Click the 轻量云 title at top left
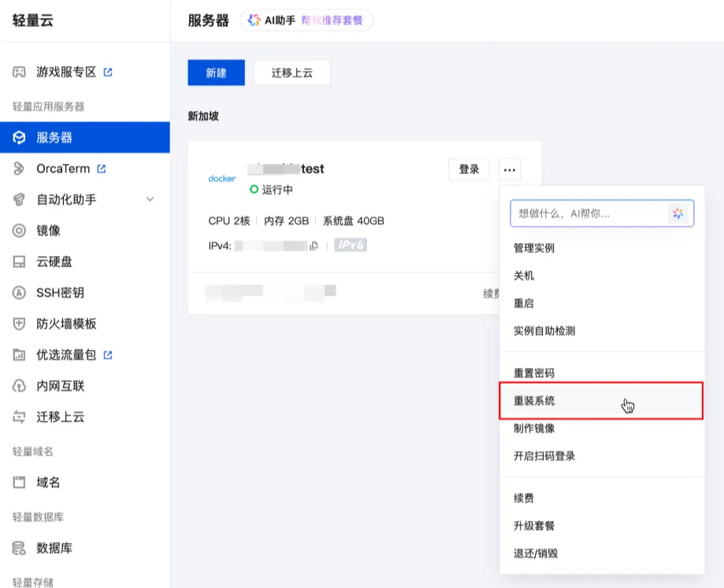 click(x=33, y=20)
